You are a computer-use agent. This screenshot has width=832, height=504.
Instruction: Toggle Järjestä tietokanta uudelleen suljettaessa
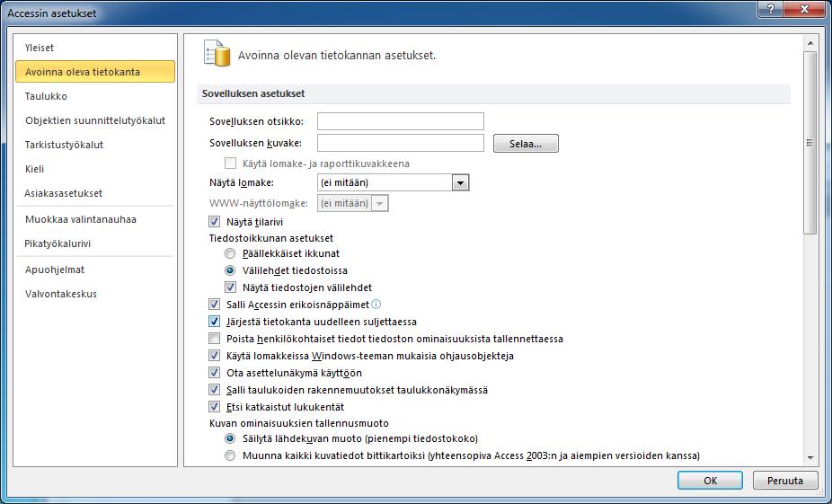[x=215, y=322]
